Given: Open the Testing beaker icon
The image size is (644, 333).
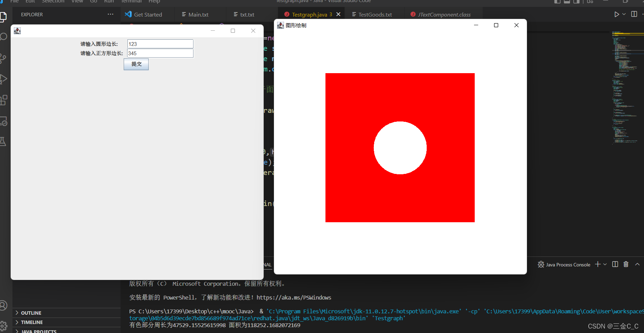Looking at the screenshot, I should pyautogui.click(x=3, y=141).
